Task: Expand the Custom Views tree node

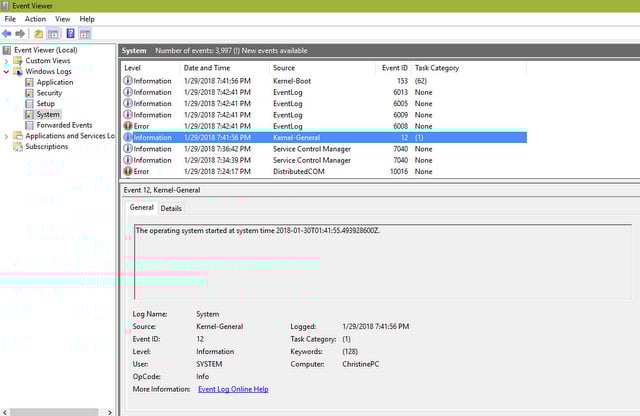Action: [x=6, y=61]
